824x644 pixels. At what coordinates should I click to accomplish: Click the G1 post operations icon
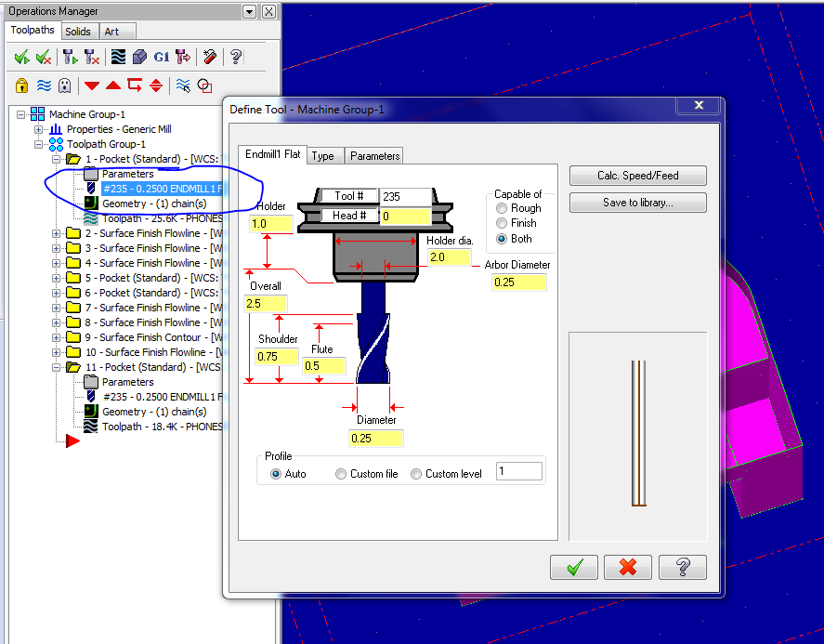point(162,58)
